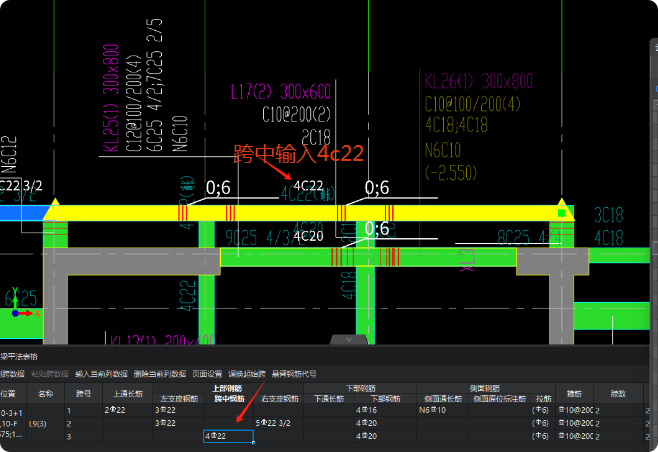Click the 输入当前列数据 toolbar button
This screenshot has width=658, height=452.
(x=101, y=374)
